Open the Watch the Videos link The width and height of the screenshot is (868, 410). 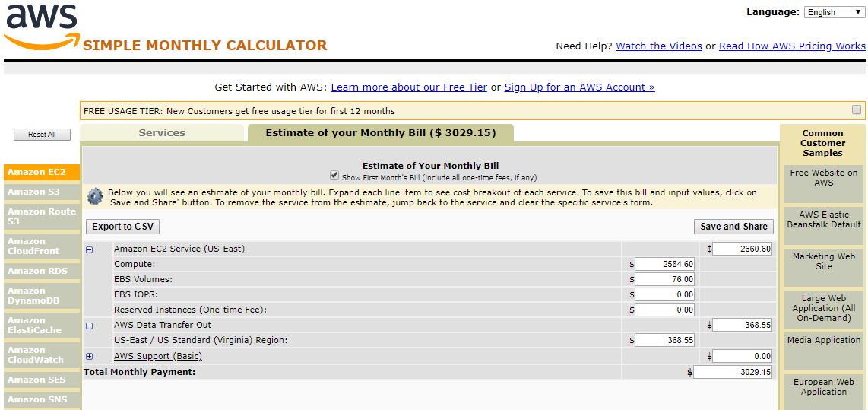[x=659, y=46]
